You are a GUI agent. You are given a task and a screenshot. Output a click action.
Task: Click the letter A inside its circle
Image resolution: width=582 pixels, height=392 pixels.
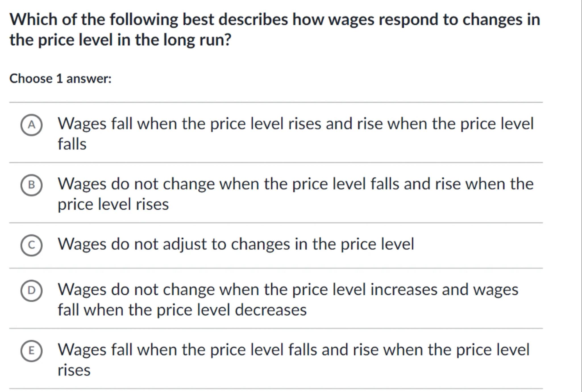pos(32,125)
